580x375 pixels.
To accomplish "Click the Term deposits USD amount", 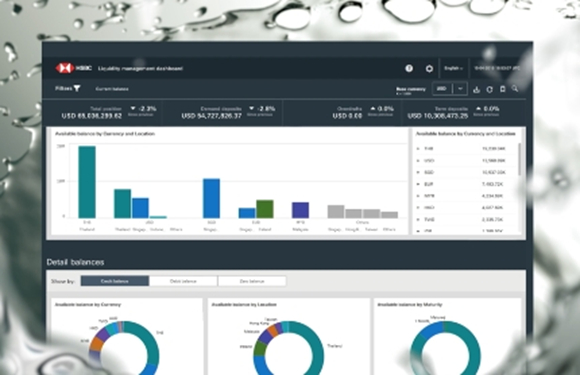I will (x=438, y=116).
